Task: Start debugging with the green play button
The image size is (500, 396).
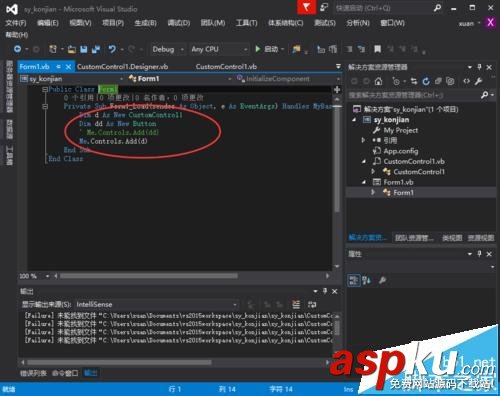Action: click(x=258, y=49)
